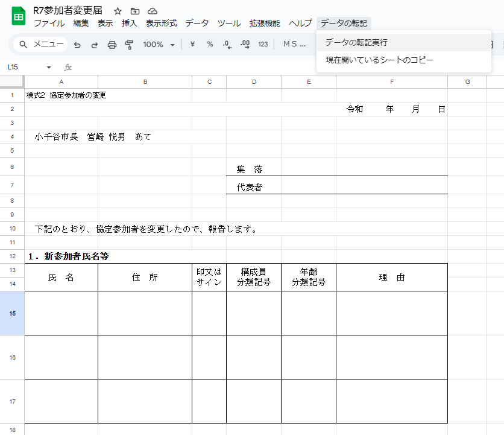This screenshot has height=435, width=504.
Task: Open the 編集 menu
Action: [81, 23]
